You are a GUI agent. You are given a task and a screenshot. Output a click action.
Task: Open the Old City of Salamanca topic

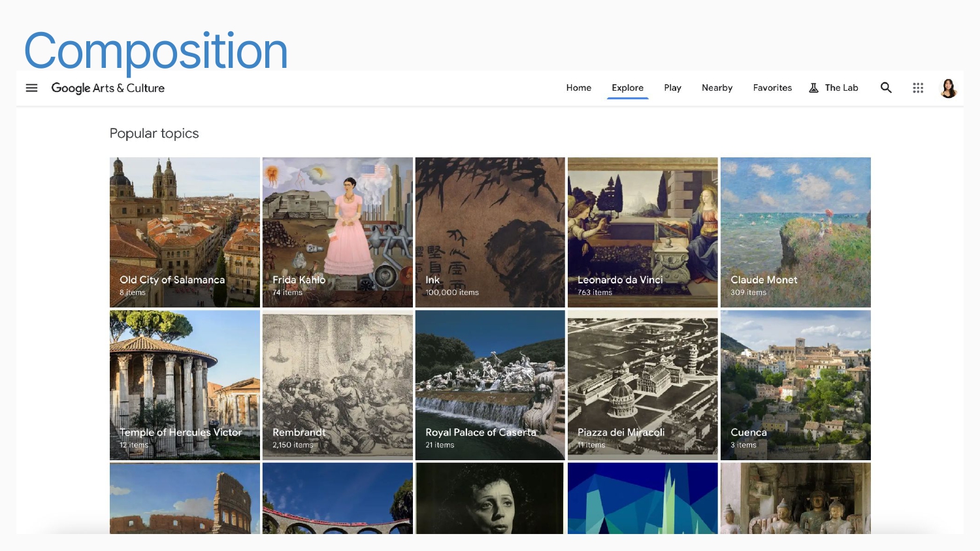point(185,232)
